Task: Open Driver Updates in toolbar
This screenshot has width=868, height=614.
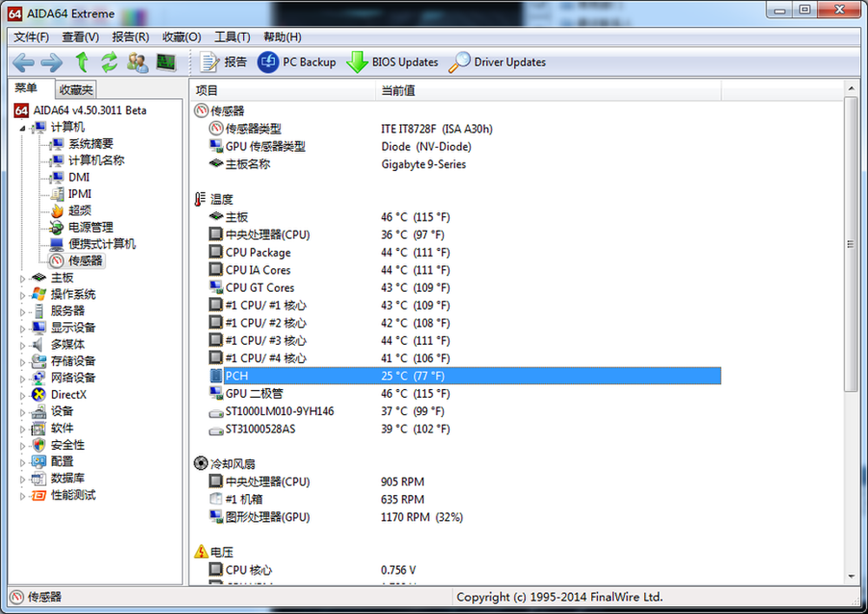Action: tap(497, 62)
